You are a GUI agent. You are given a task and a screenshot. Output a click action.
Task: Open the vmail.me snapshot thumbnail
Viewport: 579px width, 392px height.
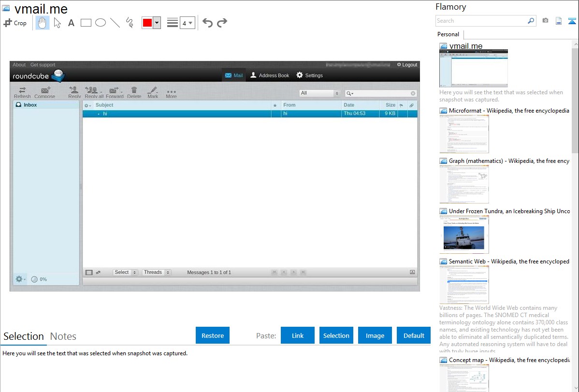click(x=473, y=68)
